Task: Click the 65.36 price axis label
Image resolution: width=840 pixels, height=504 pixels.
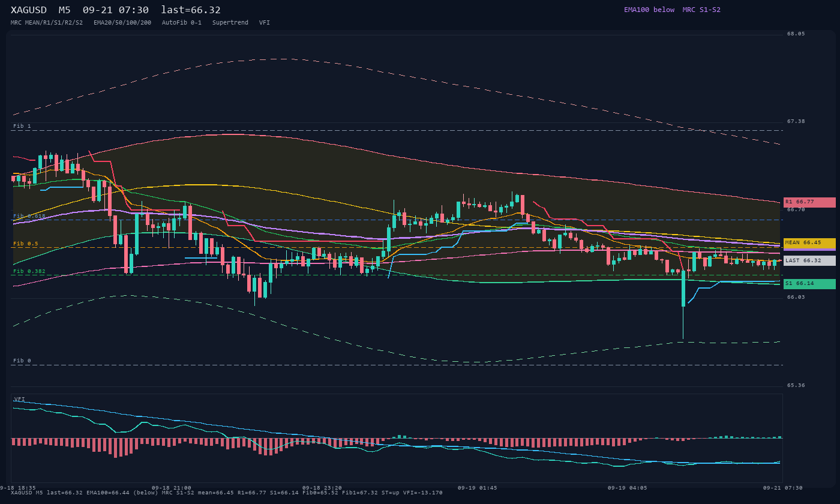Action: (x=796, y=385)
